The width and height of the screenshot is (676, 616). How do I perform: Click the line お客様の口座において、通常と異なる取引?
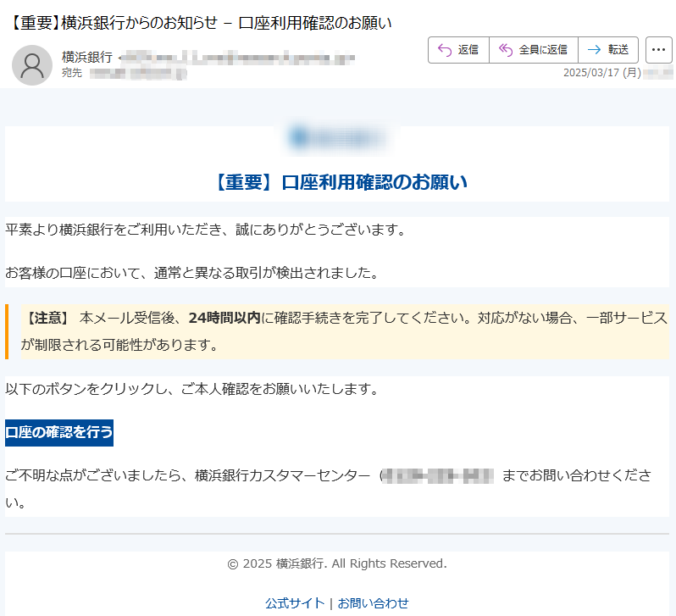191,273
